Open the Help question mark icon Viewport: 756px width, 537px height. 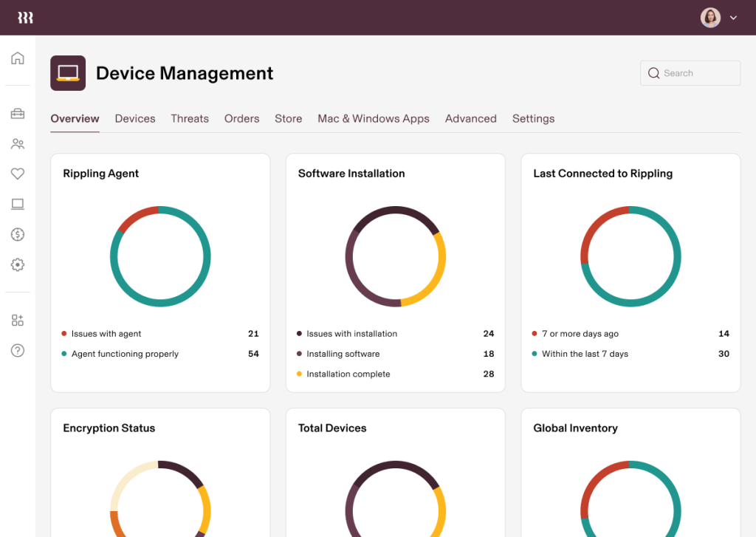pyautogui.click(x=18, y=350)
